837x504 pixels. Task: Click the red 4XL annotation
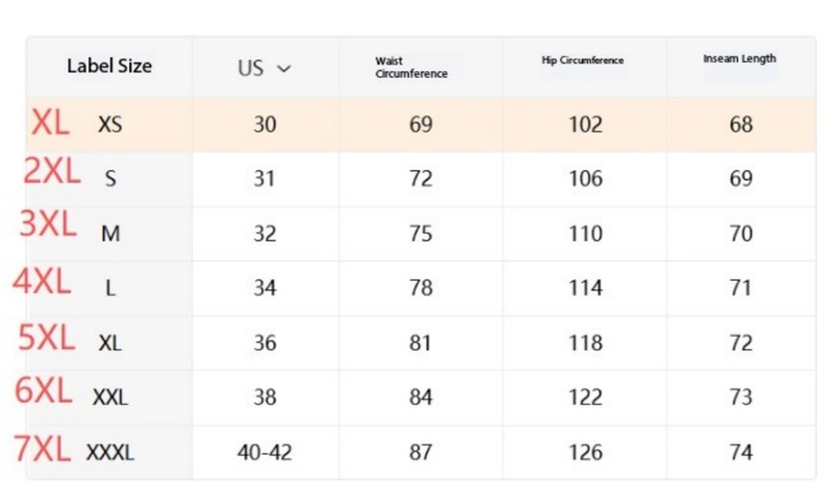click(x=42, y=282)
